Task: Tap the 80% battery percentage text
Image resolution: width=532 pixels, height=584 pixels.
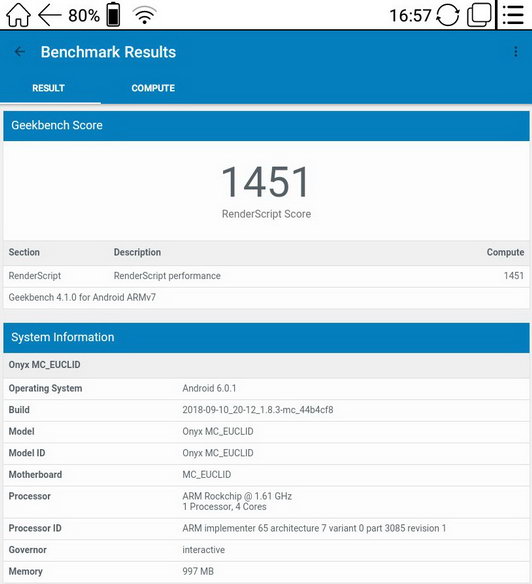Action: (84, 16)
